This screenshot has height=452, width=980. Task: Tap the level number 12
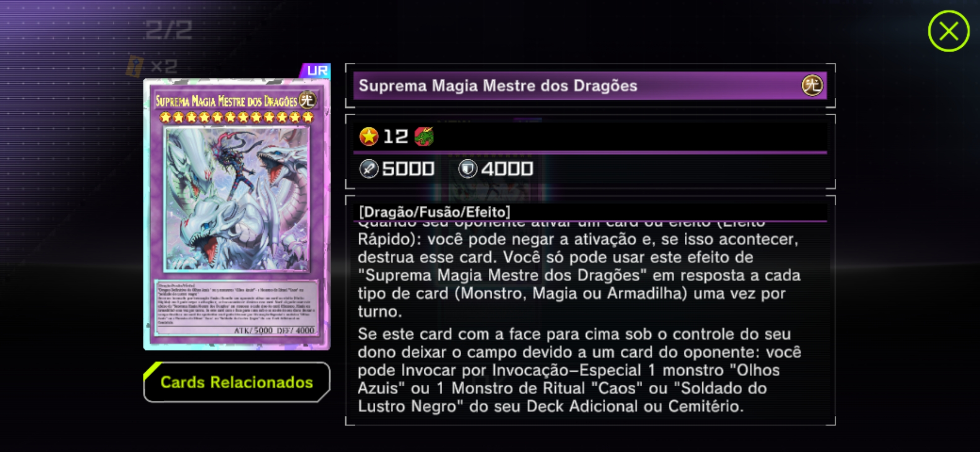(395, 136)
